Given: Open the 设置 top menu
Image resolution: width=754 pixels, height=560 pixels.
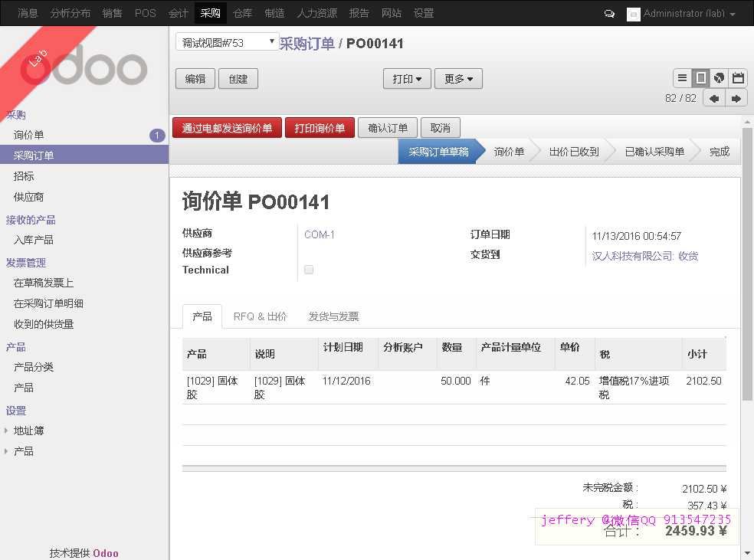Looking at the screenshot, I should coord(424,13).
